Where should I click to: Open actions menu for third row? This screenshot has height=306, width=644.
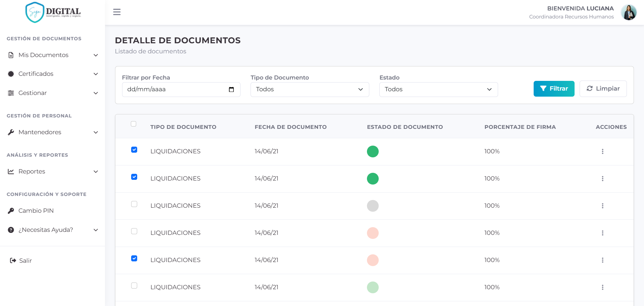click(603, 206)
